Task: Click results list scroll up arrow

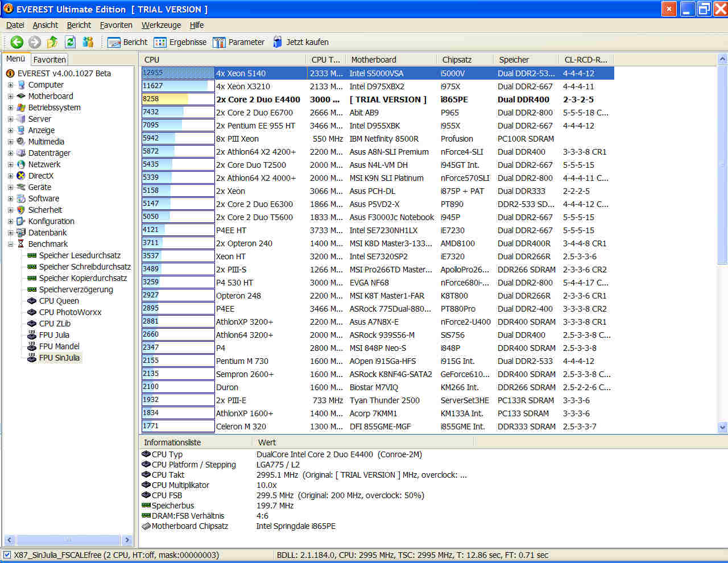Action: 722,59
